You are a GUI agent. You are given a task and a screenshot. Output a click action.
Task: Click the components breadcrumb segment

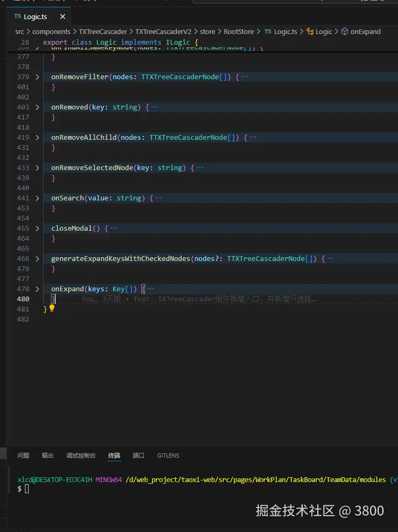51,31
